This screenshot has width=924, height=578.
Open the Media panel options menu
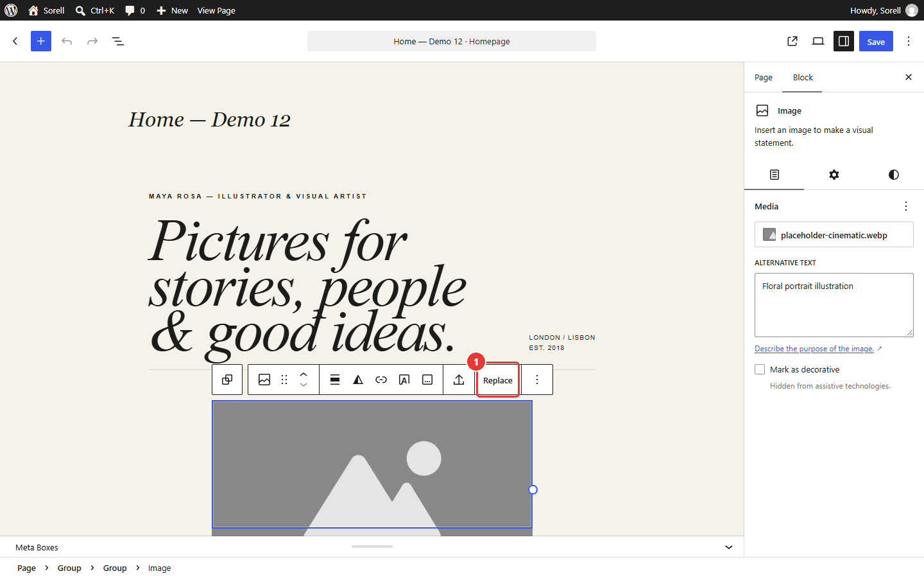(906, 206)
